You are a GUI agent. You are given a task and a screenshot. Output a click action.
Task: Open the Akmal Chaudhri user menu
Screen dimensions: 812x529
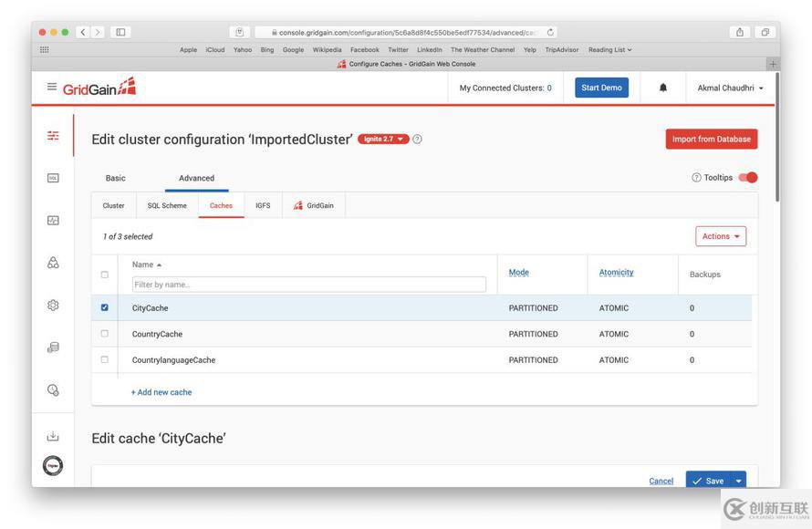[x=730, y=88]
